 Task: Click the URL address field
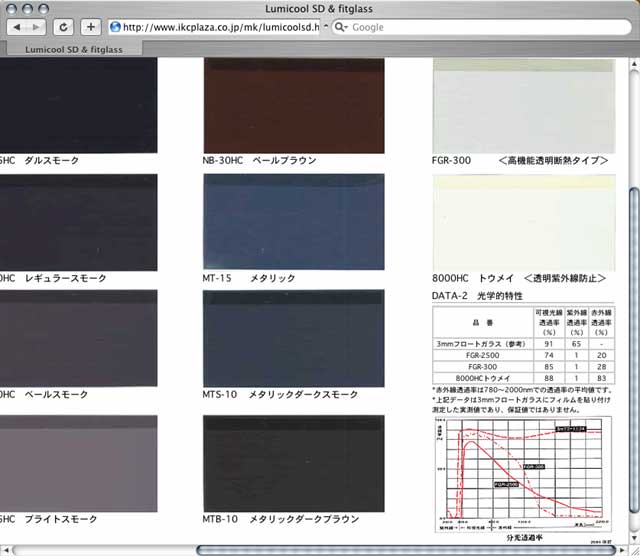[215, 27]
